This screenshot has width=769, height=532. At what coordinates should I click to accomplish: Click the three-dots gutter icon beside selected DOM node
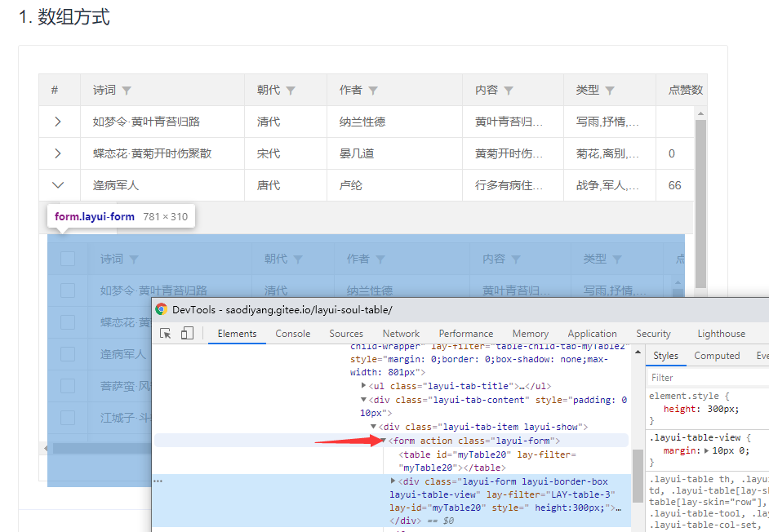pos(158,481)
